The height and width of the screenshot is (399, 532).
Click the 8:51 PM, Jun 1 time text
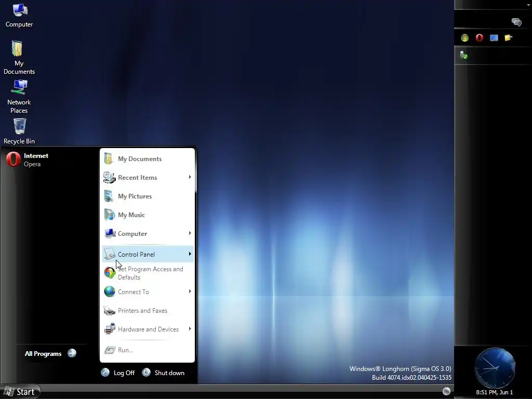[495, 392]
